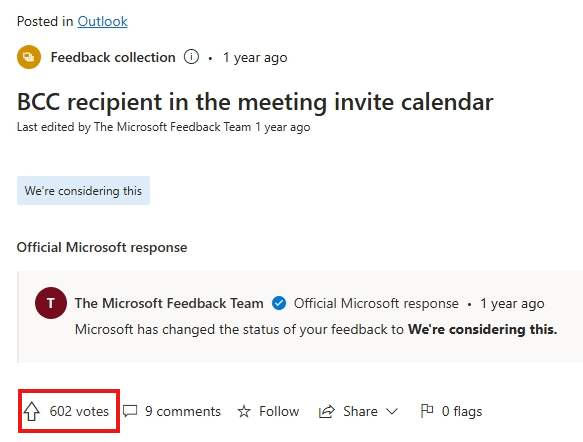Image resolution: width=583 pixels, height=442 pixels.
Task: Open the info icon beside Feedback collection
Action: pos(191,57)
